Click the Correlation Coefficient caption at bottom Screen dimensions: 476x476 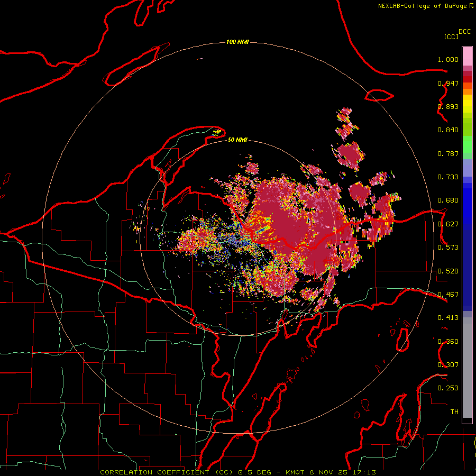pos(238,472)
